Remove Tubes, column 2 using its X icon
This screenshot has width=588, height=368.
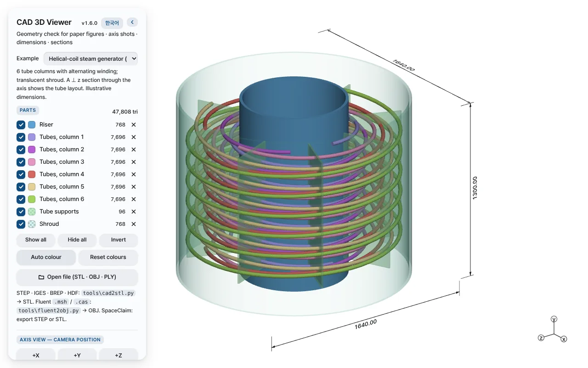point(134,149)
